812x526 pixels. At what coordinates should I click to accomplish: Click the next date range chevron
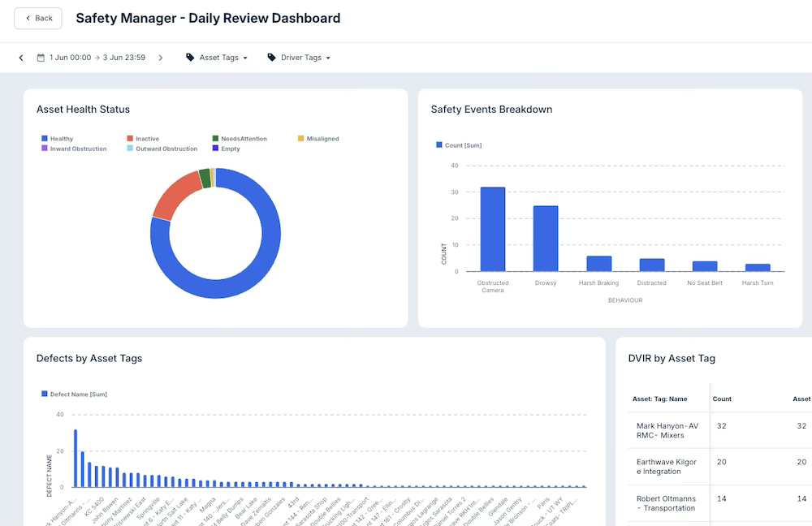tap(160, 58)
